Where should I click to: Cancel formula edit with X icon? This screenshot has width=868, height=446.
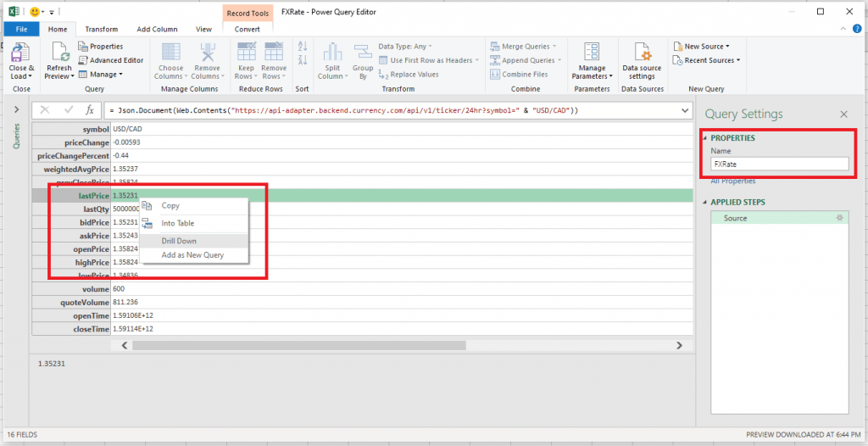[45, 110]
